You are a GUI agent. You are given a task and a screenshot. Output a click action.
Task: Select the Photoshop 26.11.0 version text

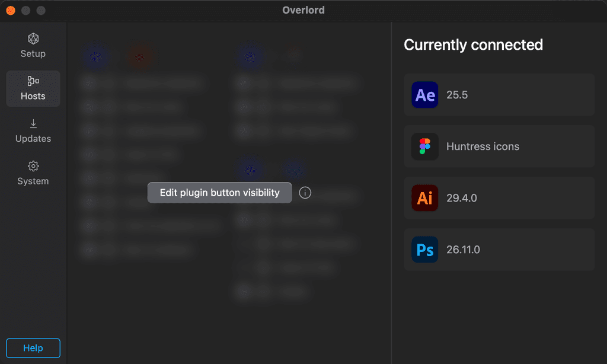463,250
